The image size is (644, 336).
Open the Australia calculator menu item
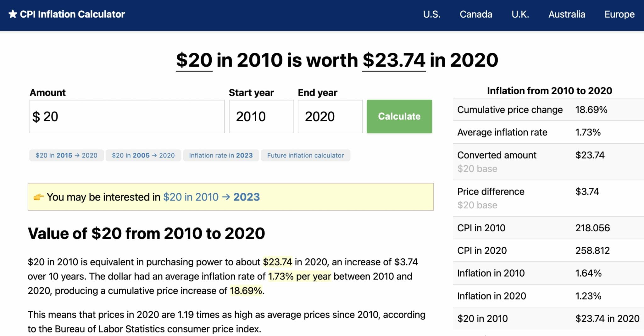click(567, 14)
